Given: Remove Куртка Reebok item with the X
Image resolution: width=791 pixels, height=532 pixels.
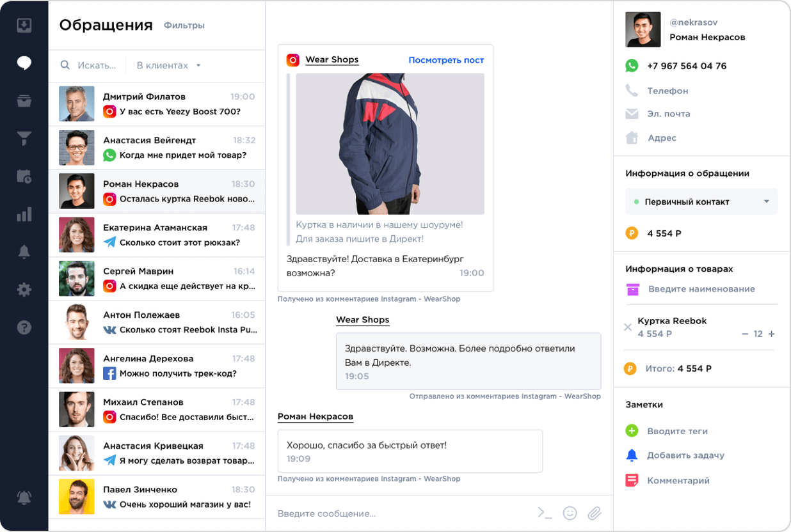Looking at the screenshot, I should pyautogui.click(x=627, y=327).
